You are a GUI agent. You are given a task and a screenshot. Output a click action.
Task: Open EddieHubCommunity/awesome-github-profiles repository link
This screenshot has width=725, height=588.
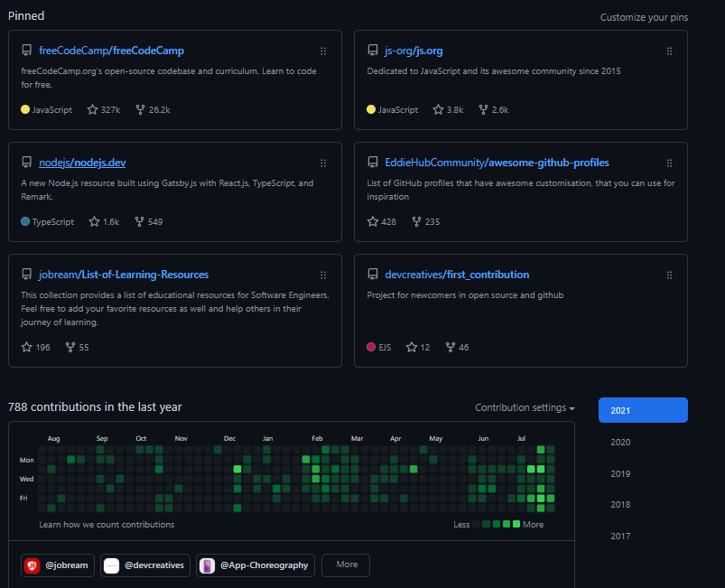497,163
